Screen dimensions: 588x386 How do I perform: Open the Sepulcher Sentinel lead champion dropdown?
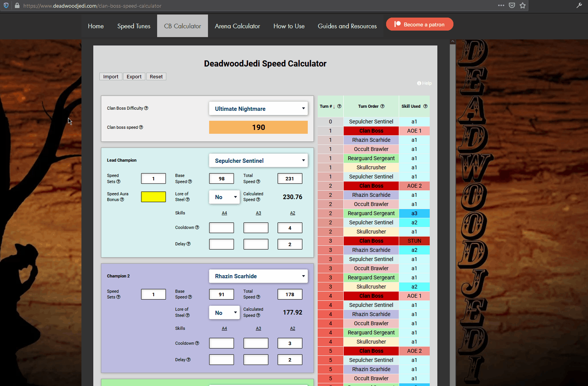258,161
